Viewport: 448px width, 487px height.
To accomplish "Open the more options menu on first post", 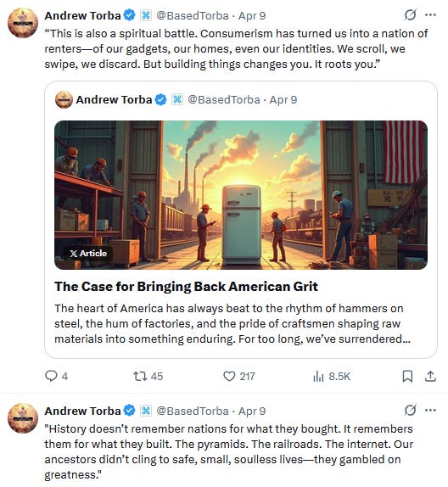I will [x=430, y=15].
